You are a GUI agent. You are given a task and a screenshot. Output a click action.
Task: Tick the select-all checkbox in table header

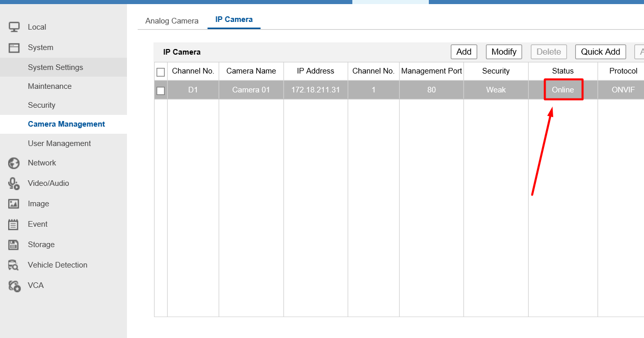tap(161, 72)
